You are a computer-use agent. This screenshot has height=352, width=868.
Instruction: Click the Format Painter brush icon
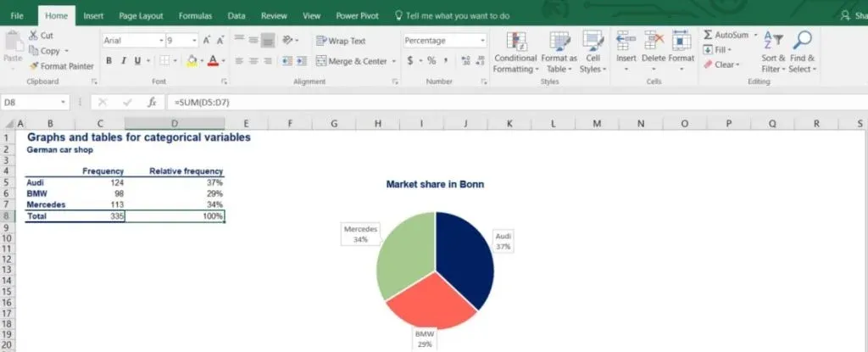[x=34, y=66]
